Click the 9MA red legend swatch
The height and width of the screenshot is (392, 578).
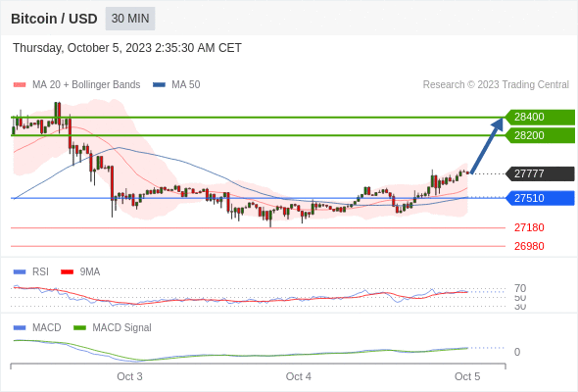(x=67, y=272)
